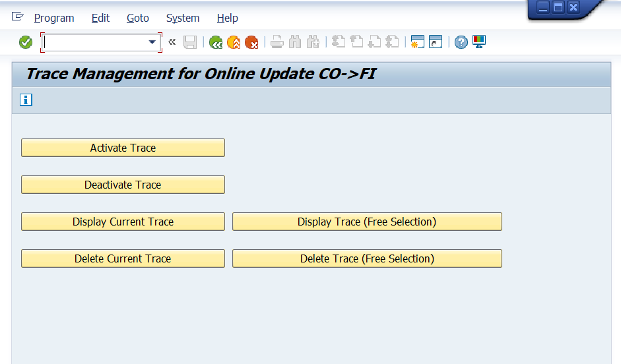Image resolution: width=621 pixels, height=364 pixels.
Task: Click the Previous Page icon
Action: pyautogui.click(x=356, y=42)
